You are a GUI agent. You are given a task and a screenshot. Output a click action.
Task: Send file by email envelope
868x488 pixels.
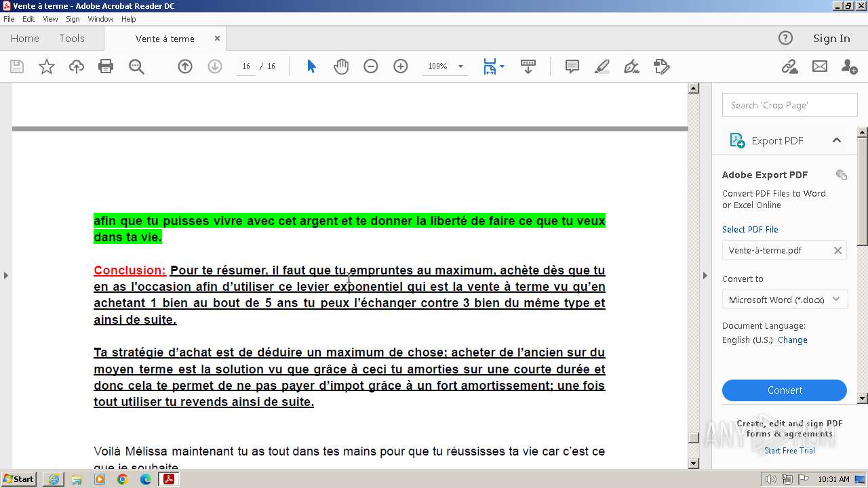(820, 66)
